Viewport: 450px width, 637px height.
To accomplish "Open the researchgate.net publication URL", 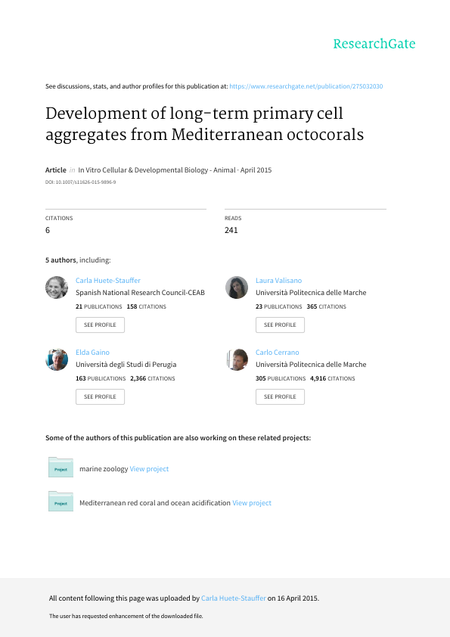I will (306, 86).
